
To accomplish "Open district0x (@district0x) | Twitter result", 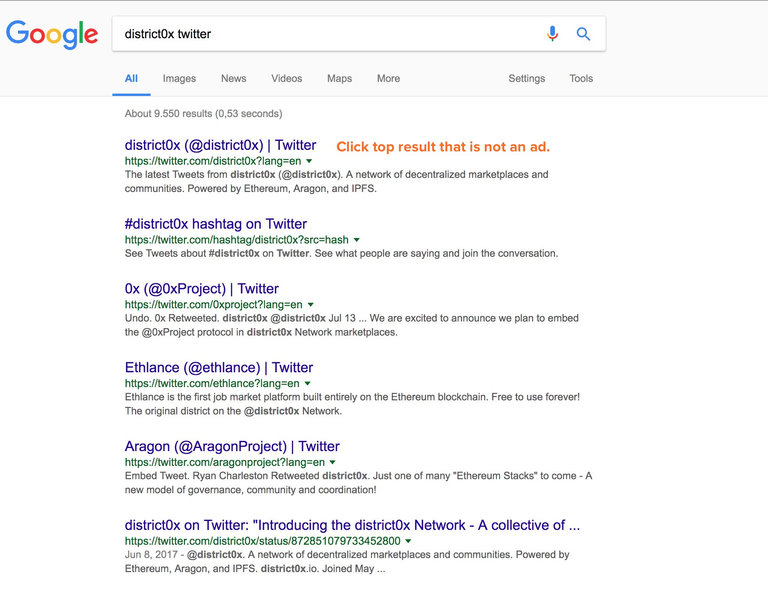I will click(x=220, y=145).
